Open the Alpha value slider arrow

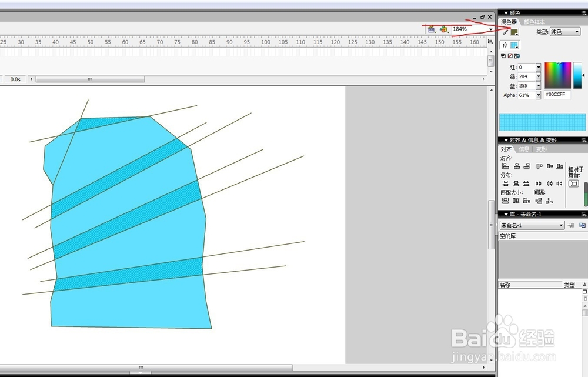click(539, 95)
